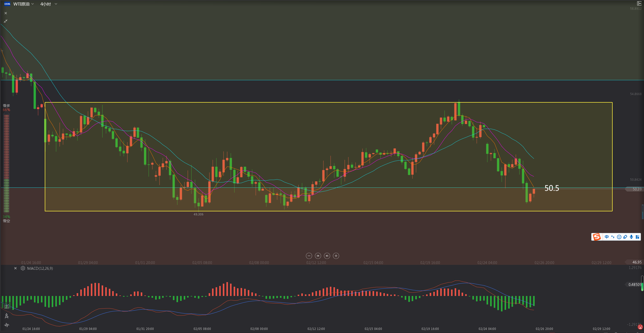Close the main chart with the X

pos(6,13)
